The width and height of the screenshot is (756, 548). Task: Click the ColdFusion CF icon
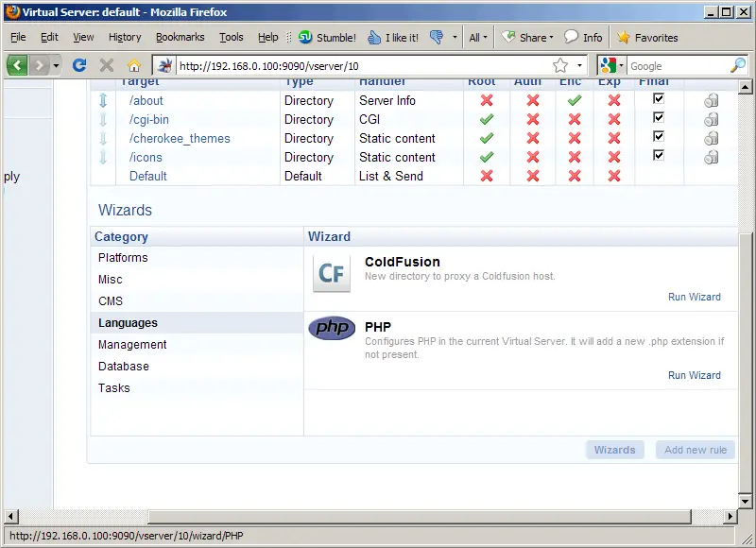pyautogui.click(x=332, y=274)
